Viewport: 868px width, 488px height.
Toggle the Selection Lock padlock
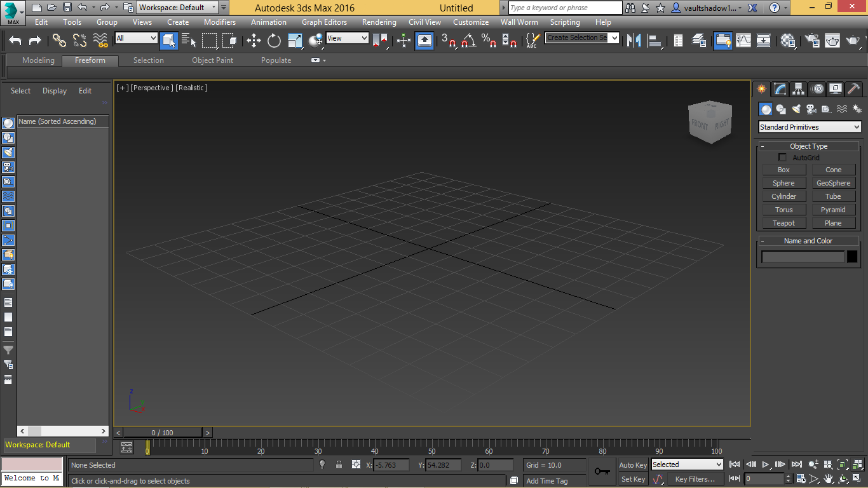tap(339, 465)
